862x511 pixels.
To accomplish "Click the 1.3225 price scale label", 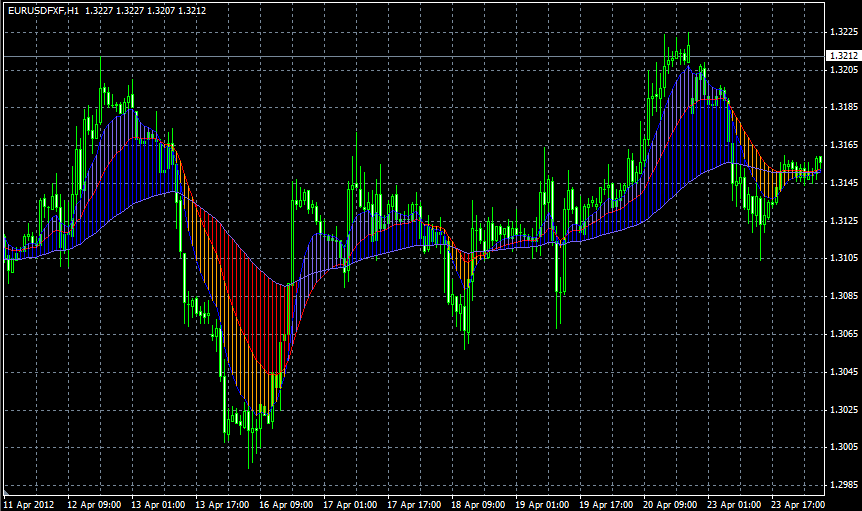I will (x=844, y=32).
